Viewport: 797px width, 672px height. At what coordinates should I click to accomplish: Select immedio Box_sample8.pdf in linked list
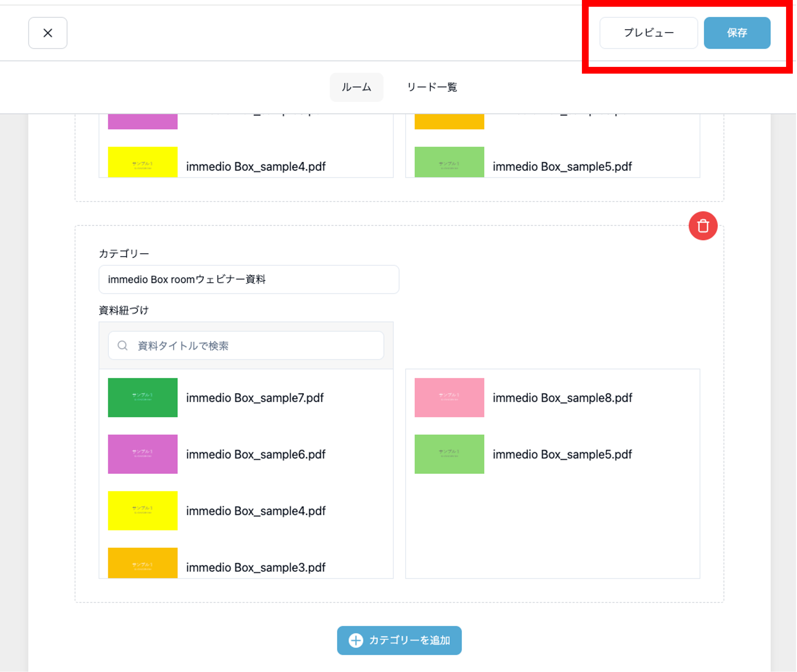tap(562, 398)
